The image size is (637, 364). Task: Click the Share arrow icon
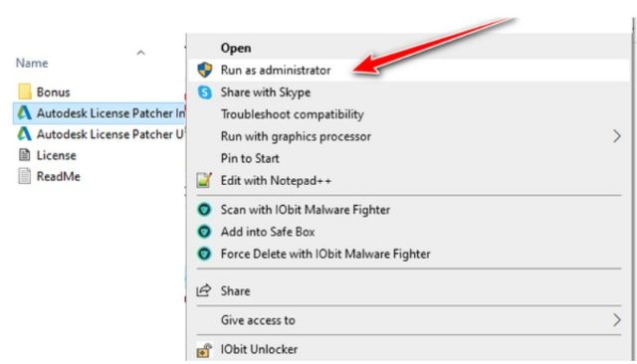pyautogui.click(x=203, y=290)
